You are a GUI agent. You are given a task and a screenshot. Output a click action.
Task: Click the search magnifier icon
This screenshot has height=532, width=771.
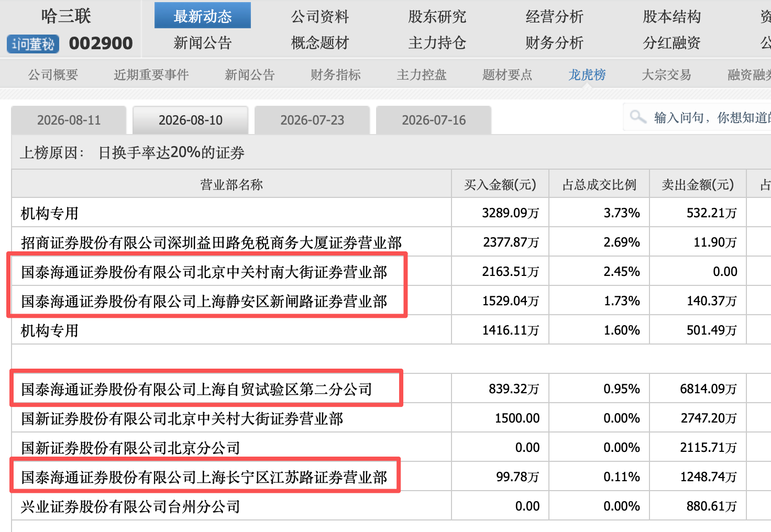coord(637,117)
